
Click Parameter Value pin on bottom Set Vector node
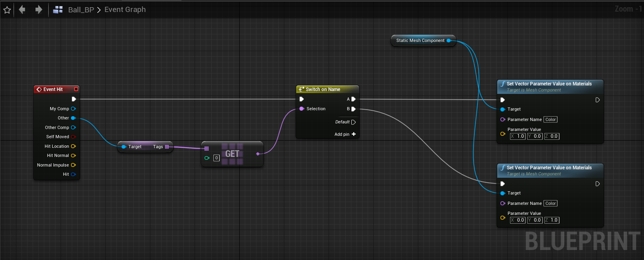[503, 218]
